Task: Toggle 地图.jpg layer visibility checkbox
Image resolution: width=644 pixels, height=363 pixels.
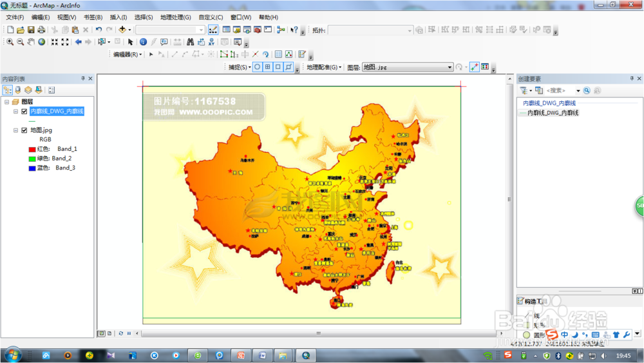Action: pyautogui.click(x=24, y=130)
